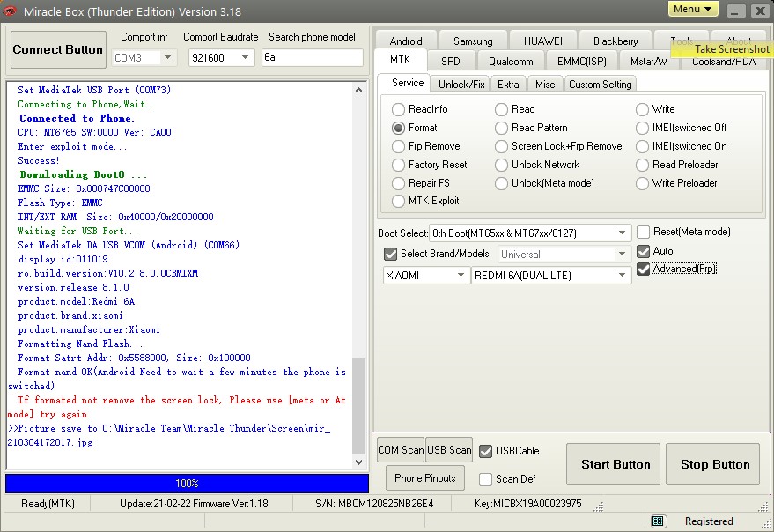Open the Qualcomm tab

(x=511, y=62)
